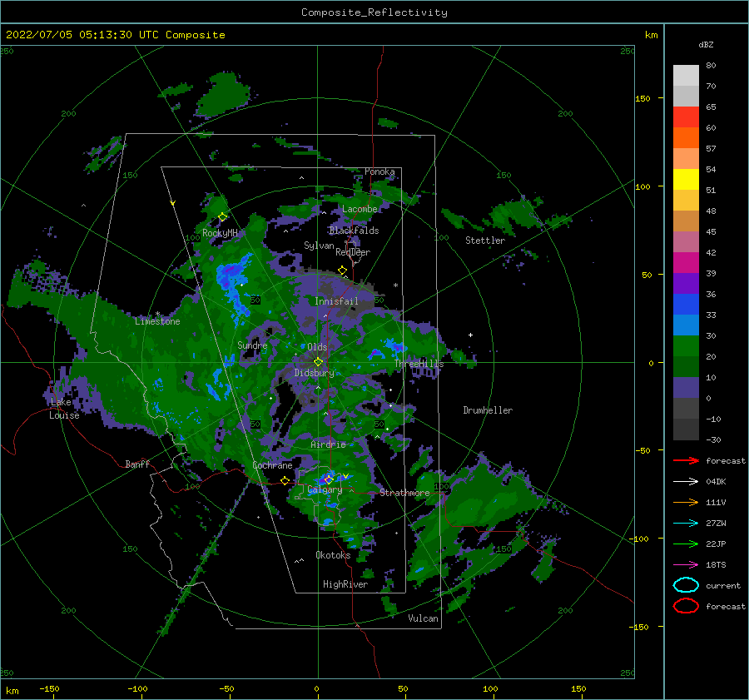This screenshot has height=700, width=749.
Task: Click the Lacombe city label
Action: pyautogui.click(x=360, y=209)
